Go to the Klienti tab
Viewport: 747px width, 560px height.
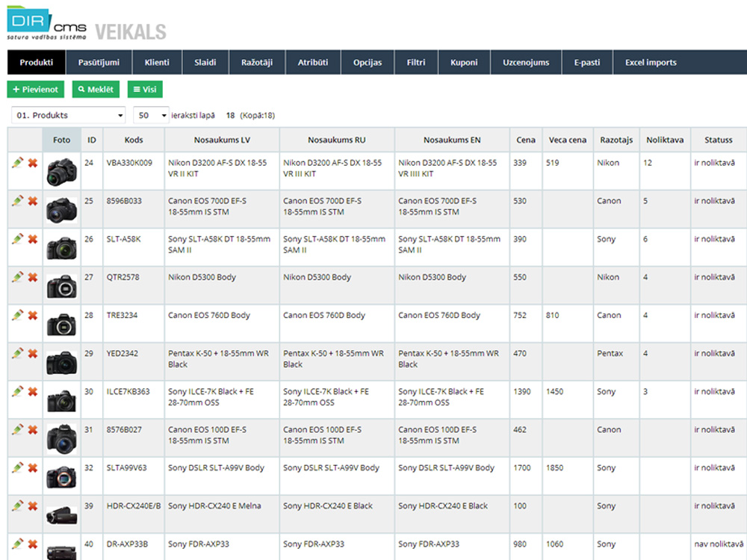157,63
